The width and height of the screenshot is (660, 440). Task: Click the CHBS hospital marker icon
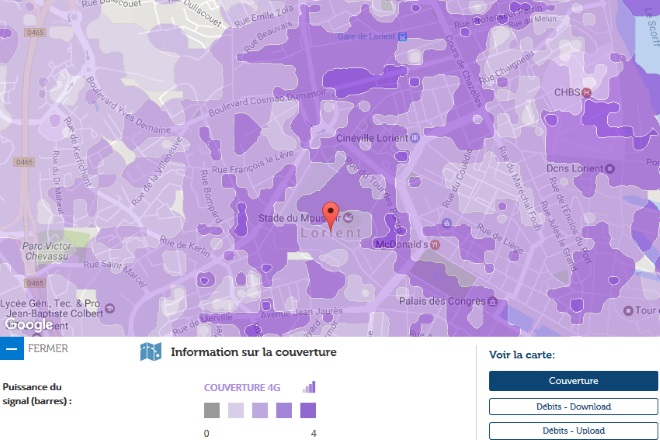pos(587,93)
